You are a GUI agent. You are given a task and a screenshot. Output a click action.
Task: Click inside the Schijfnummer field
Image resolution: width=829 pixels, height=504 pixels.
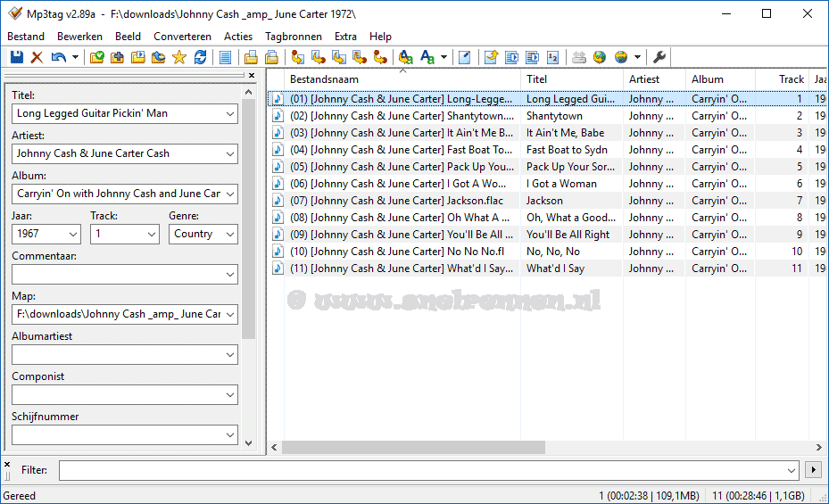(125, 434)
